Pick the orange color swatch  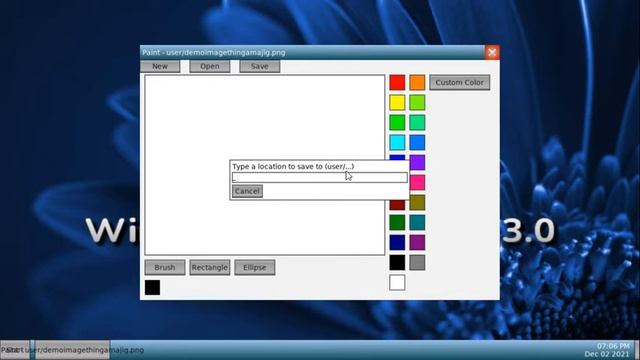[417, 82]
